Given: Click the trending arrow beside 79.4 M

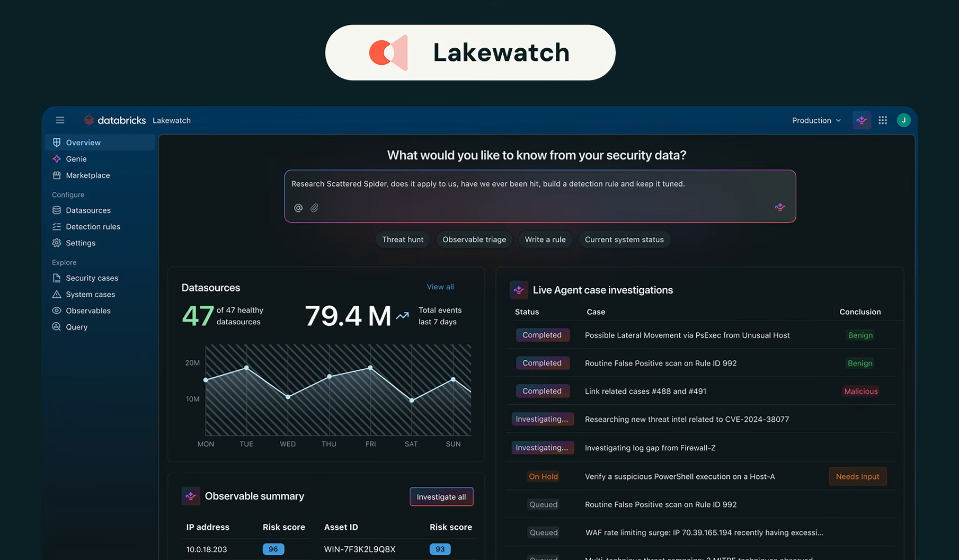Looking at the screenshot, I should click(403, 316).
